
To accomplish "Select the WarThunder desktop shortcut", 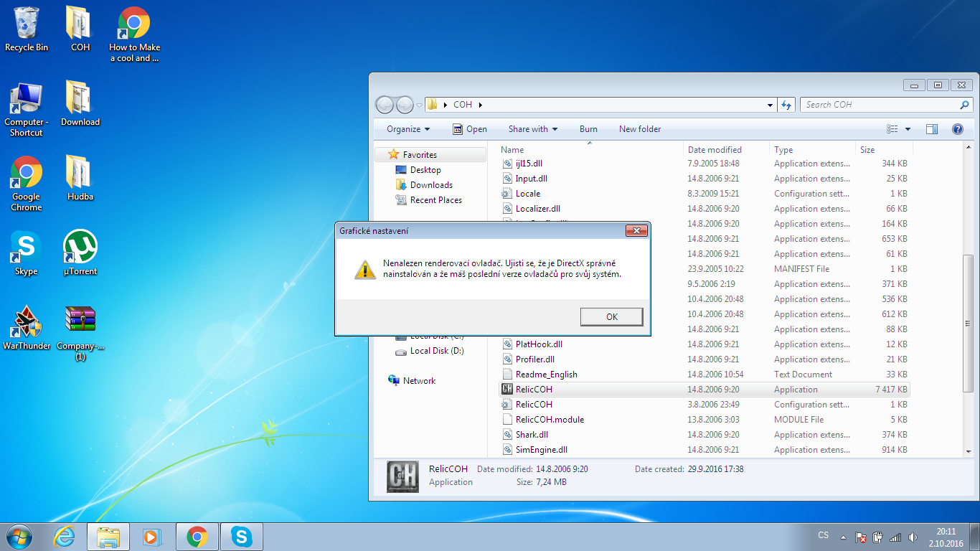I will (x=27, y=328).
